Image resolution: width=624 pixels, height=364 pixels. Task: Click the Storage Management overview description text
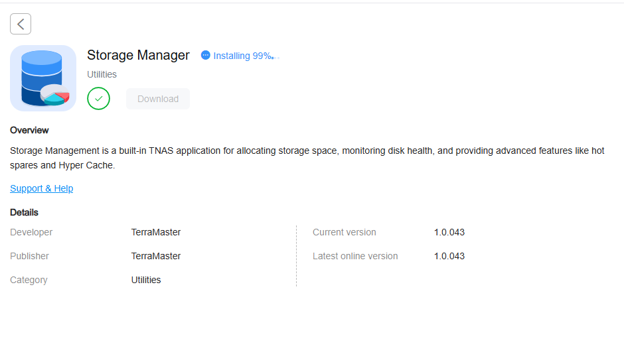pyautogui.click(x=307, y=158)
